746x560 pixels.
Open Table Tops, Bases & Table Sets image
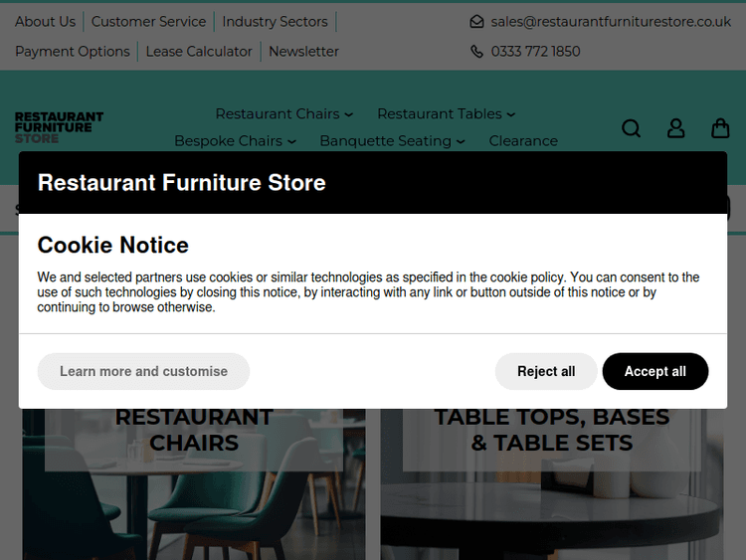coord(552,483)
